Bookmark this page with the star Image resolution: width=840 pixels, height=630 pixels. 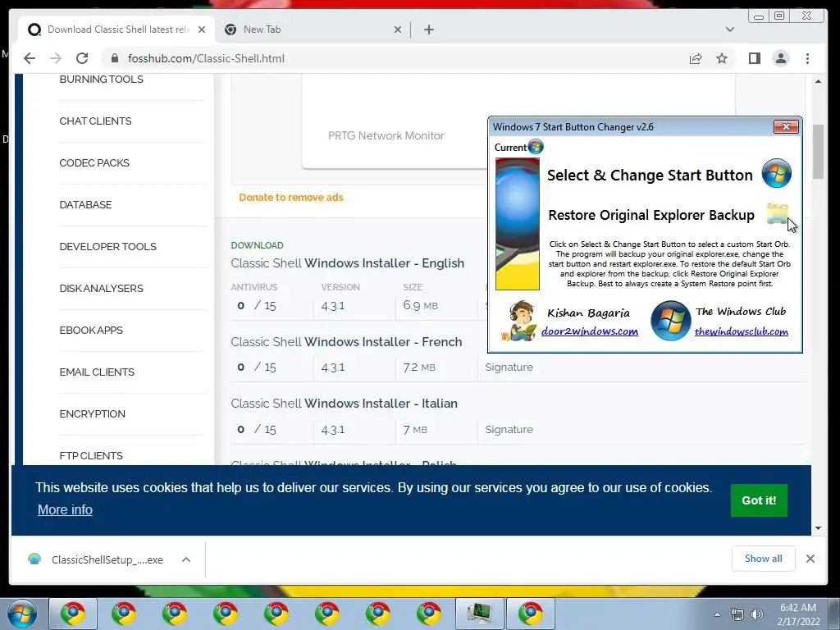click(x=722, y=58)
